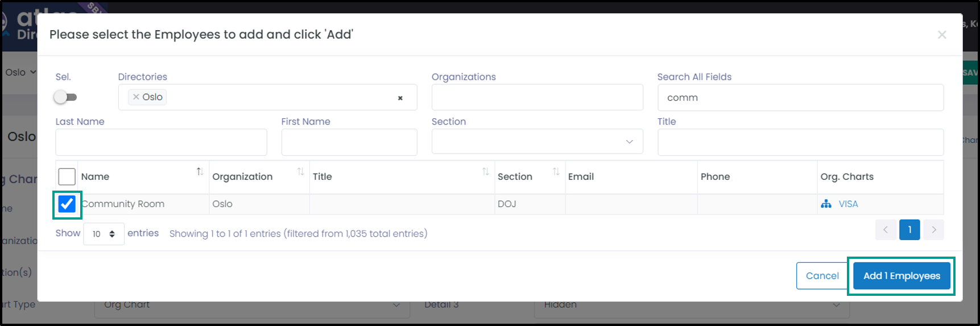The image size is (980, 326).
Task: Uncheck the Community Room row checkbox
Action: point(67,204)
